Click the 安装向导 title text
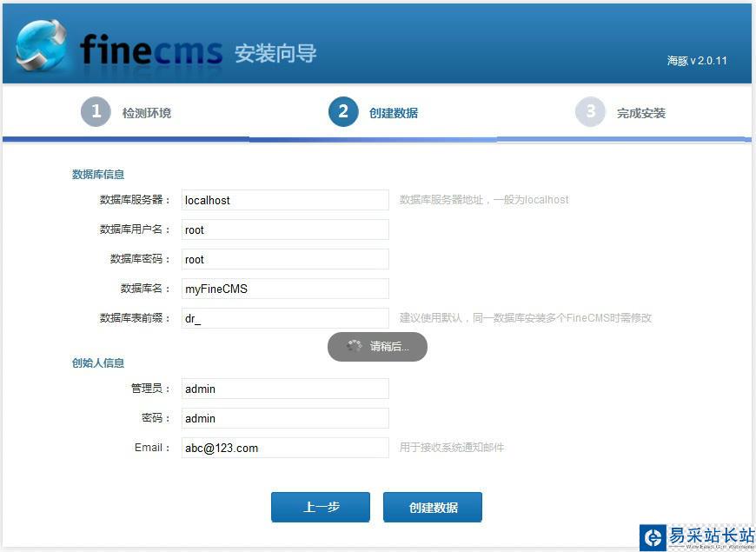756x552 pixels. tap(275, 53)
